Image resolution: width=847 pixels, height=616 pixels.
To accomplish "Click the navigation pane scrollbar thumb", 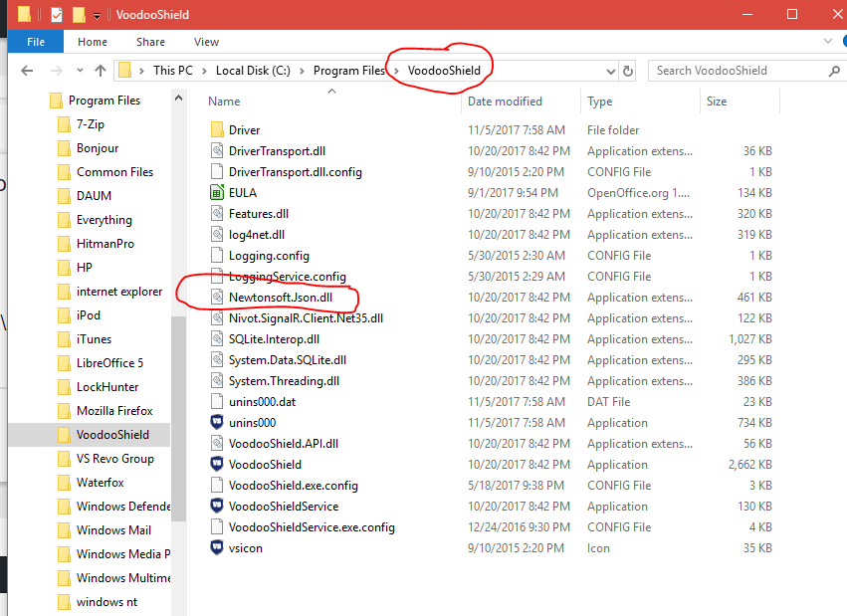I will pos(179,419).
